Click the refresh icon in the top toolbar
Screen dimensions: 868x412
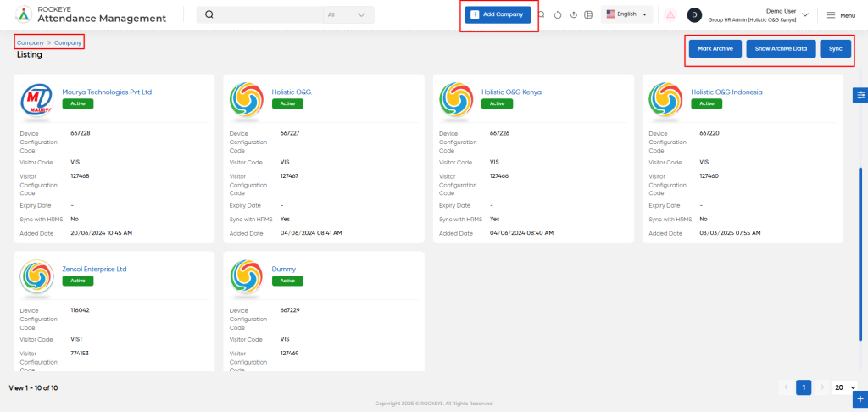coord(558,15)
